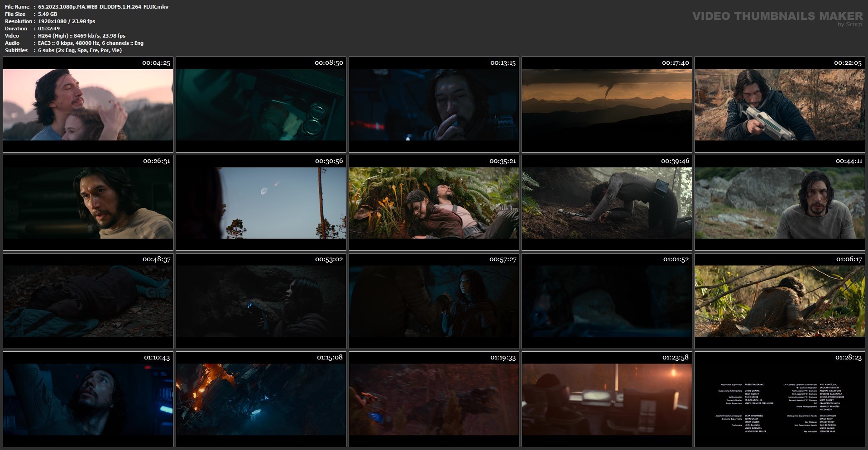Select the thumbnail at 00:44:11

coord(780,203)
